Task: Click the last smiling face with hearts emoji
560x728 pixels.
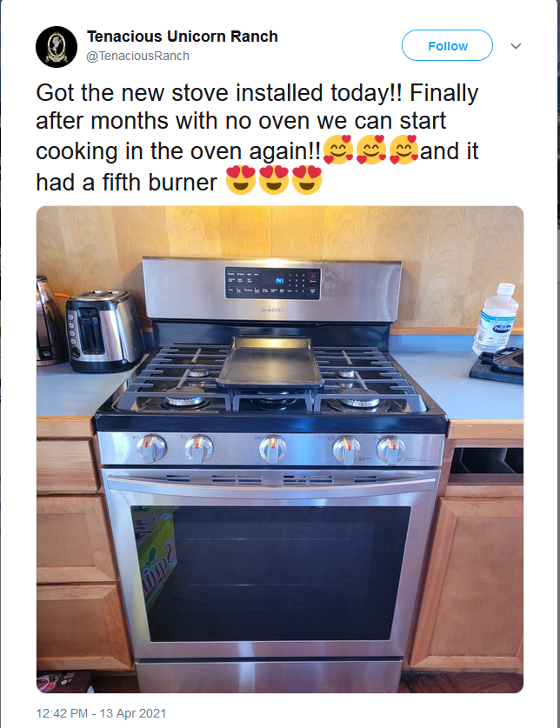Action: pyautogui.click(x=403, y=150)
